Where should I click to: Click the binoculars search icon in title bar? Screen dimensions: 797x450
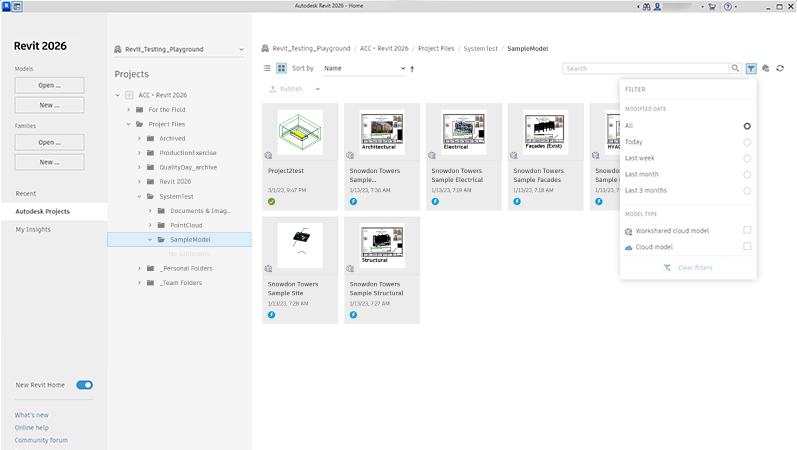pos(647,7)
